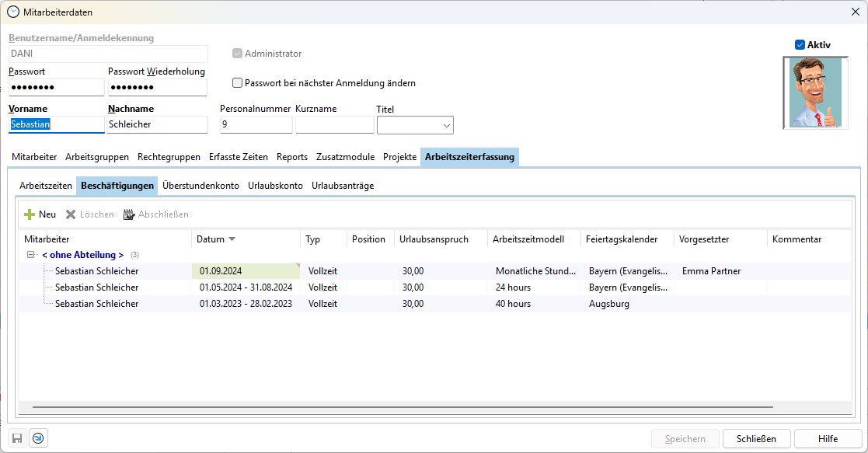
Task: Click the Löschen X icon
Action: (x=71, y=214)
